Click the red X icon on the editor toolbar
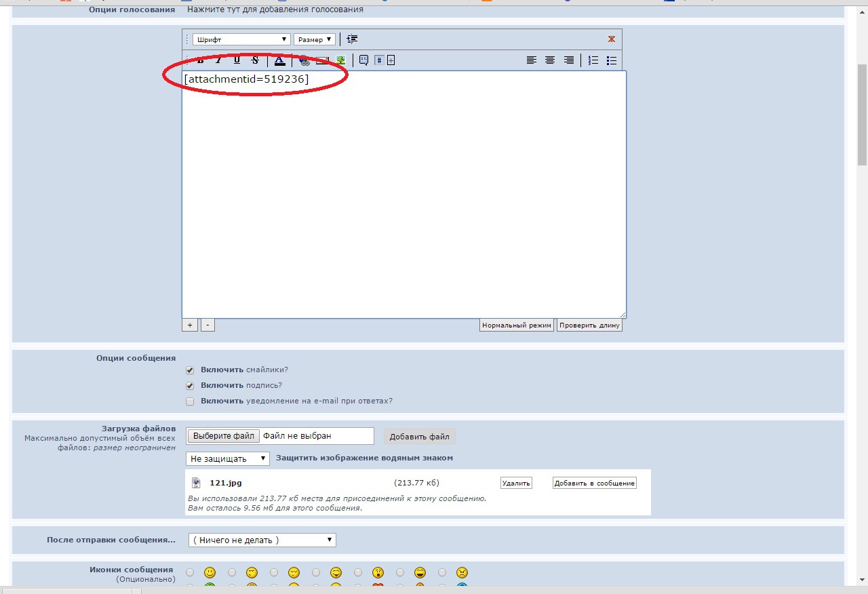 click(612, 39)
